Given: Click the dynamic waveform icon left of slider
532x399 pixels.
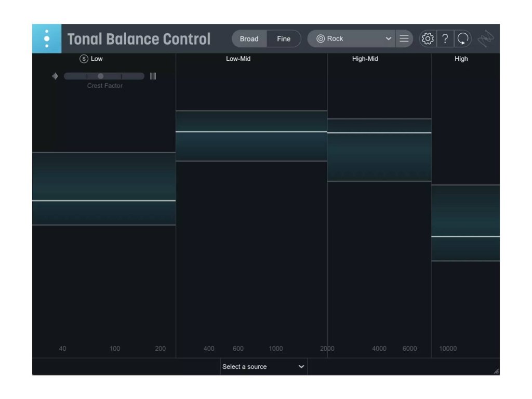Looking at the screenshot, I should click(55, 76).
